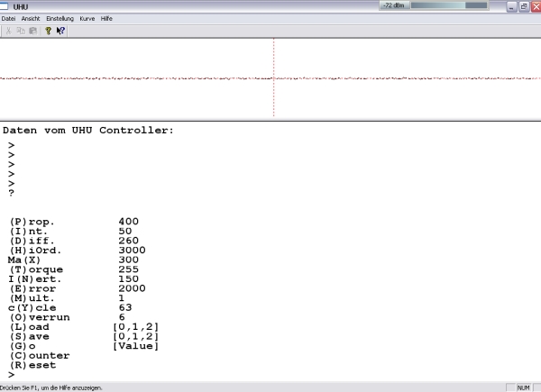Screen dimensions: 541x392
Task: Open the Kurve menu
Action: (87, 19)
